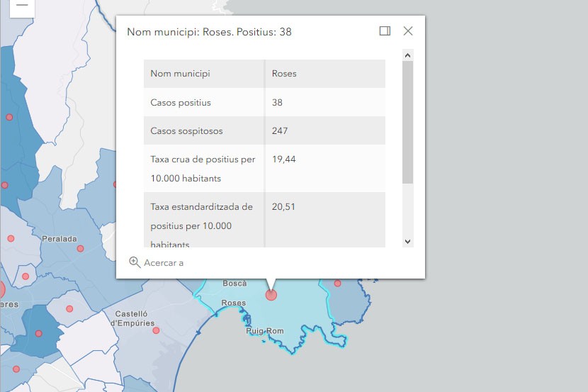Click the 'Nom municipi' table cell

204,74
